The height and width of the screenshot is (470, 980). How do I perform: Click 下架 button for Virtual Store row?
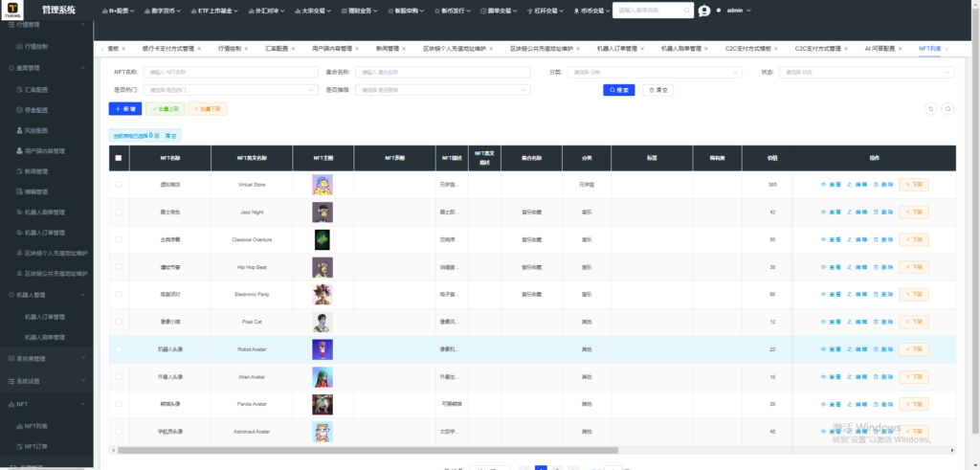tap(914, 185)
